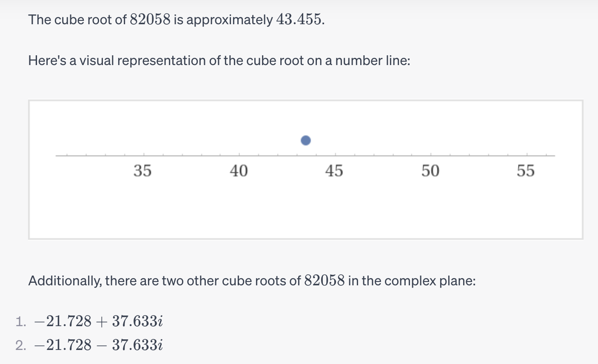598x364 pixels.
Task: Click the approximate value 43.455
Action: [x=299, y=20]
